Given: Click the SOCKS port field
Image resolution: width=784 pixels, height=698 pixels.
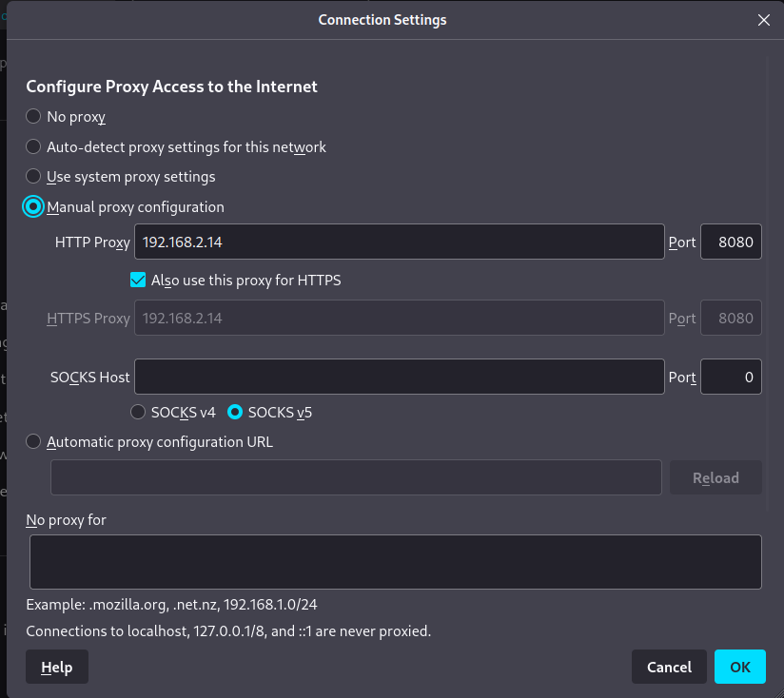Looking at the screenshot, I should tap(731, 377).
